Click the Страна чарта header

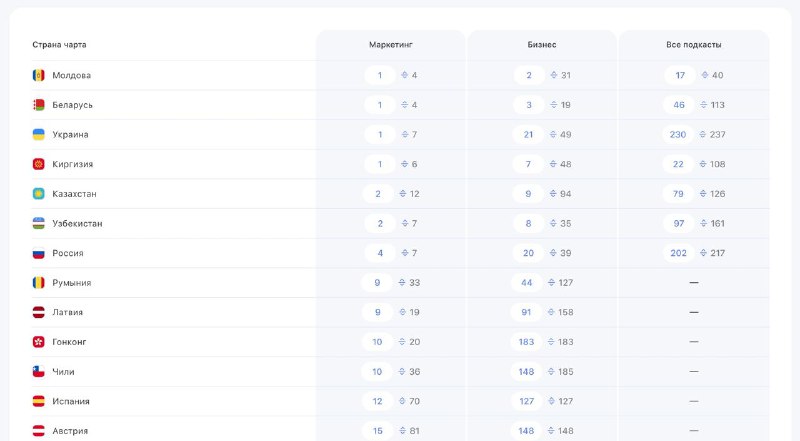pos(59,44)
